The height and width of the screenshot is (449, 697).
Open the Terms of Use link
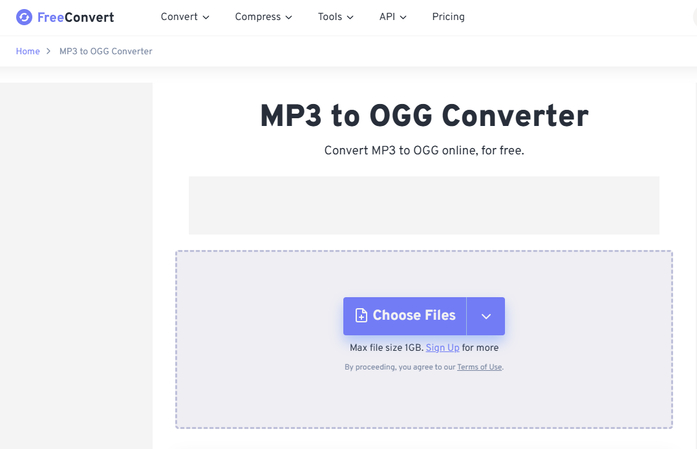coord(479,367)
